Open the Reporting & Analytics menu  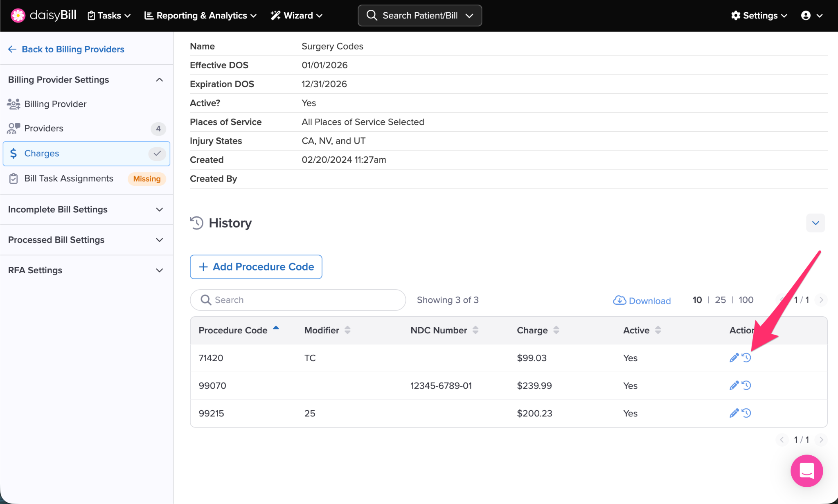tap(200, 16)
